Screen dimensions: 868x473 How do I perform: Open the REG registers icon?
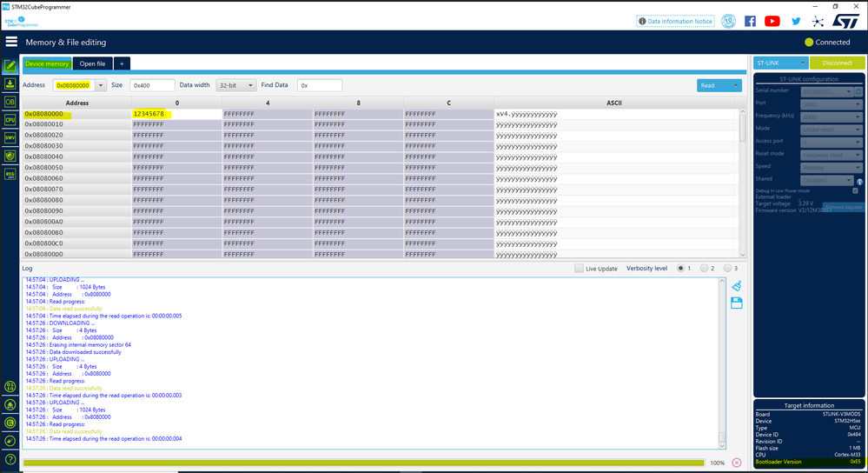[10, 174]
